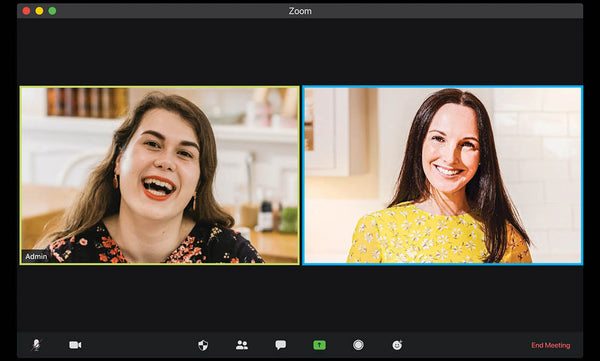Click the empty dark area above videos
Image resolution: width=600 pixels, height=361 pixels.
click(300, 52)
